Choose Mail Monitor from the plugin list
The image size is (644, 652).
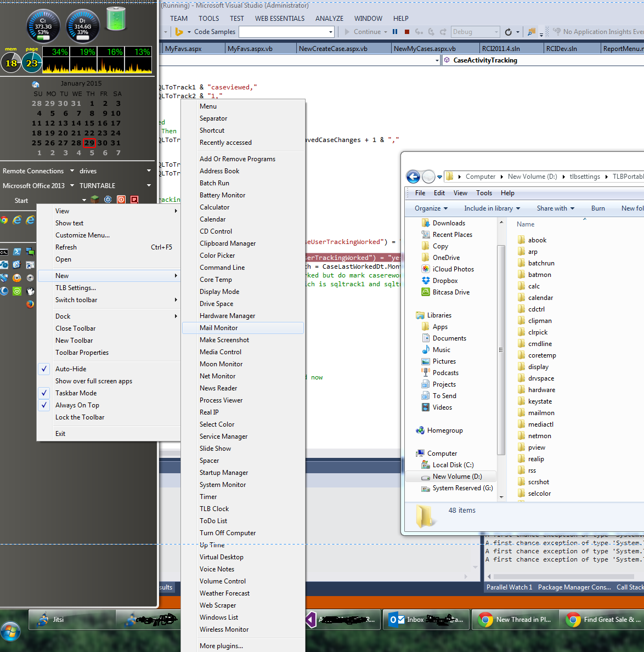point(219,328)
